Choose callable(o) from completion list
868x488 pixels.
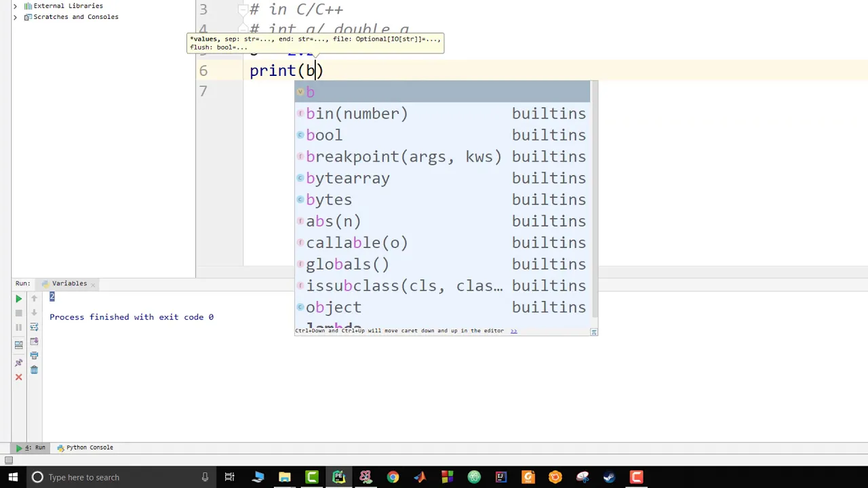pyautogui.click(x=442, y=243)
